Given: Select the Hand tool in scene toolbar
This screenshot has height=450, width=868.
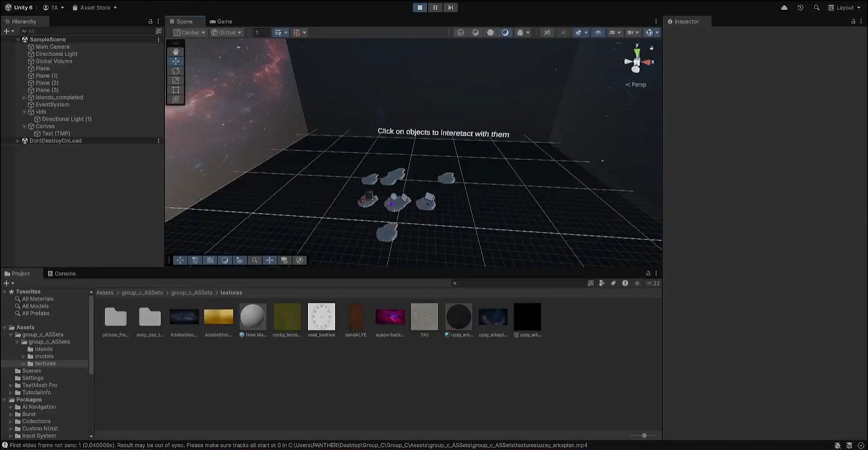Looking at the screenshot, I should 176,52.
